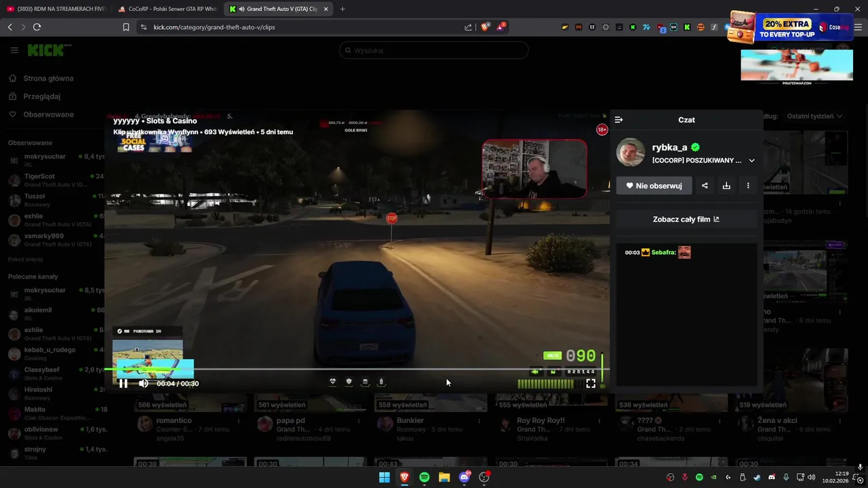The image size is (868, 488).
Task: Seek along the clip progress bar
Action: point(357,369)
